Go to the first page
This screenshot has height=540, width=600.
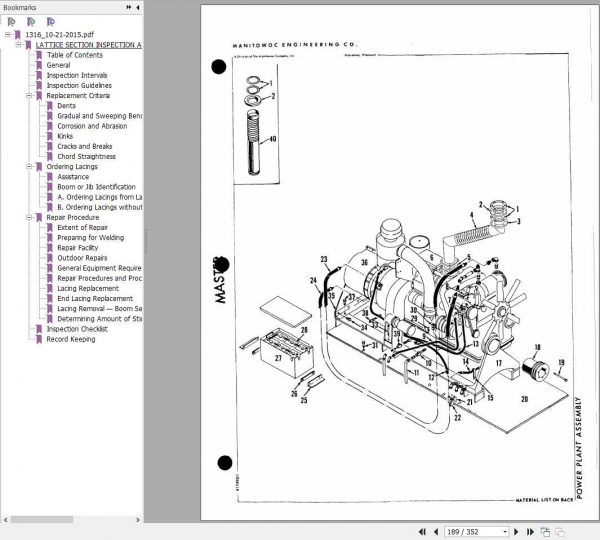click(422, 532)
